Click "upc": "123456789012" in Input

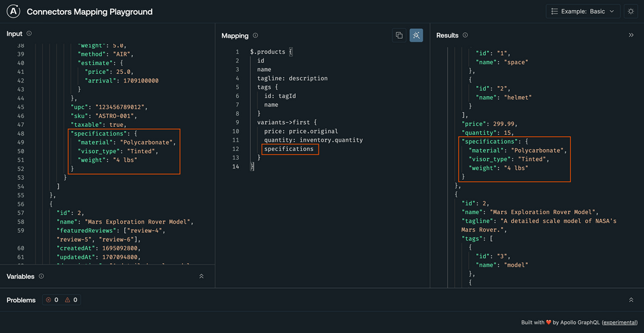(x=109, y=107)
